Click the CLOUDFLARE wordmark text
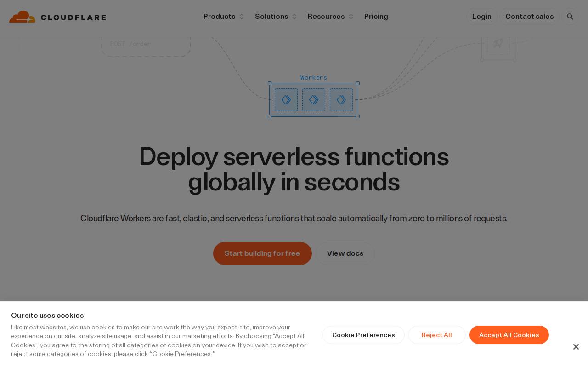The height and width of the screenshot is (368, 588). (73, 17)
